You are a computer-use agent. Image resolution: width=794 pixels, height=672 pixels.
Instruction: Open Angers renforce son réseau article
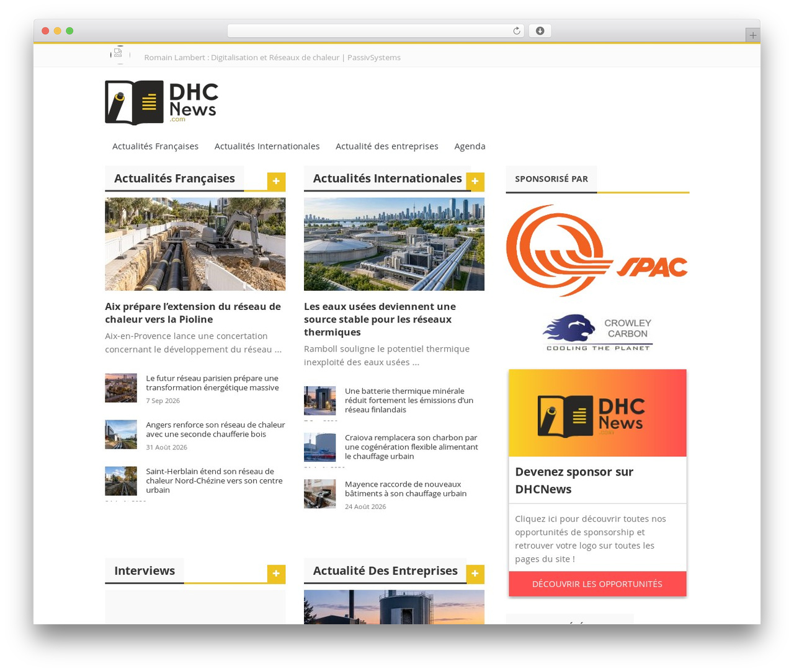215,430
